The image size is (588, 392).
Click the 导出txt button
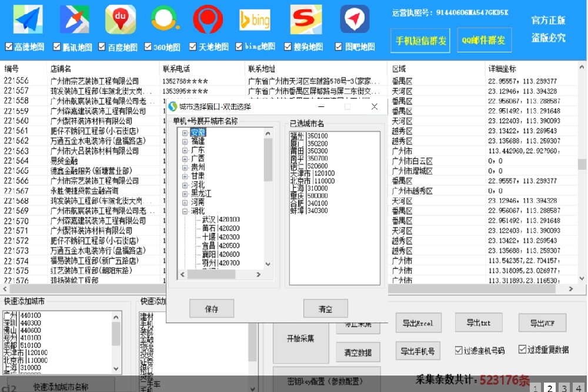point(479,323)
